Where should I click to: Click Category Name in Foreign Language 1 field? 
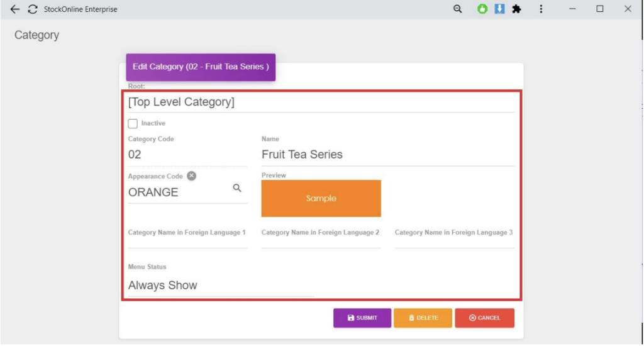coord(187,241)
